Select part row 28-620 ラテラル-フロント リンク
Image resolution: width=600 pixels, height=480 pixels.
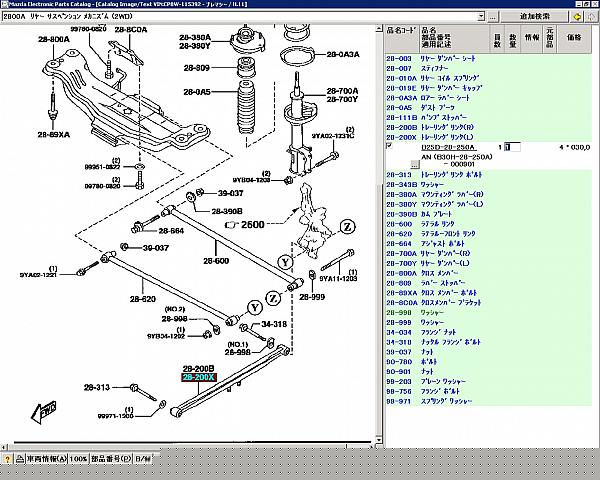click(x=488, y=234)
